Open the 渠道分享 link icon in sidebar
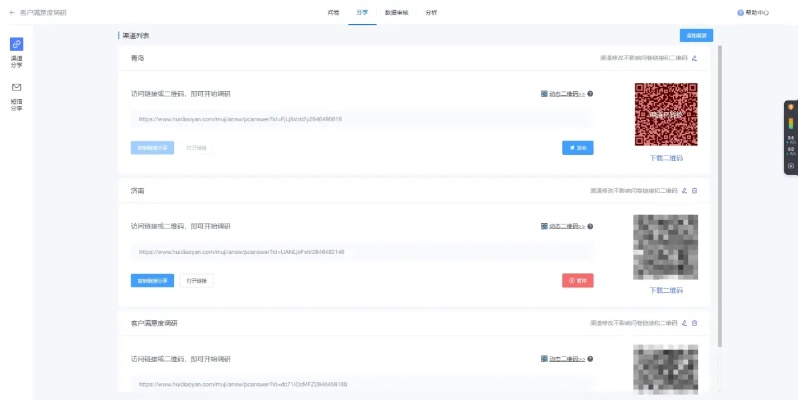 click(16, 45)
